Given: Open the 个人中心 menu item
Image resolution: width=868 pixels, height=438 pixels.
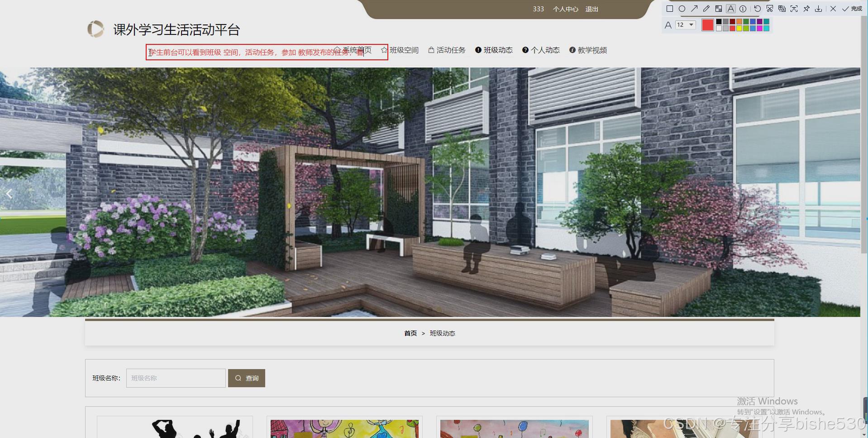Looking at the screenshot, I should coord(565,9).
